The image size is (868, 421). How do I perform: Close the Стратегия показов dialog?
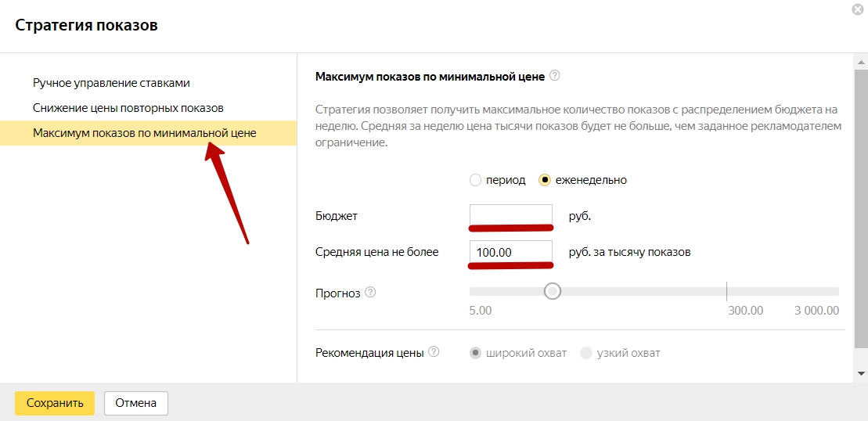coord(859,10)
